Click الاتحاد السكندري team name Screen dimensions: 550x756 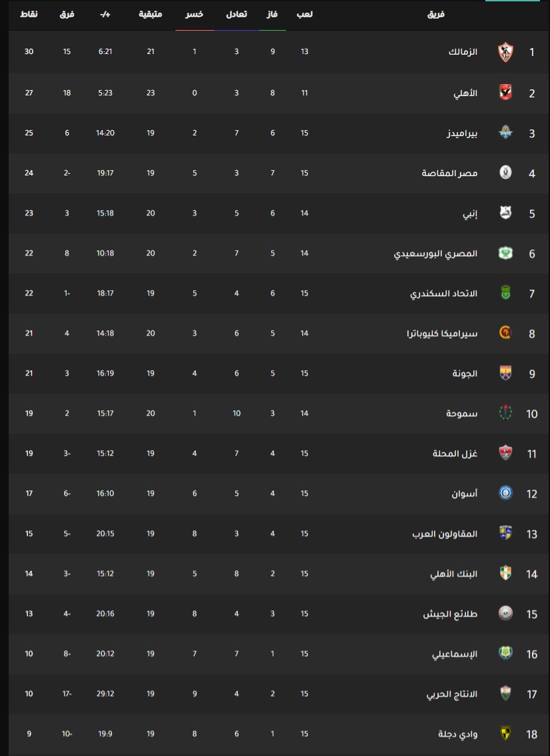[x=443, y=293]
